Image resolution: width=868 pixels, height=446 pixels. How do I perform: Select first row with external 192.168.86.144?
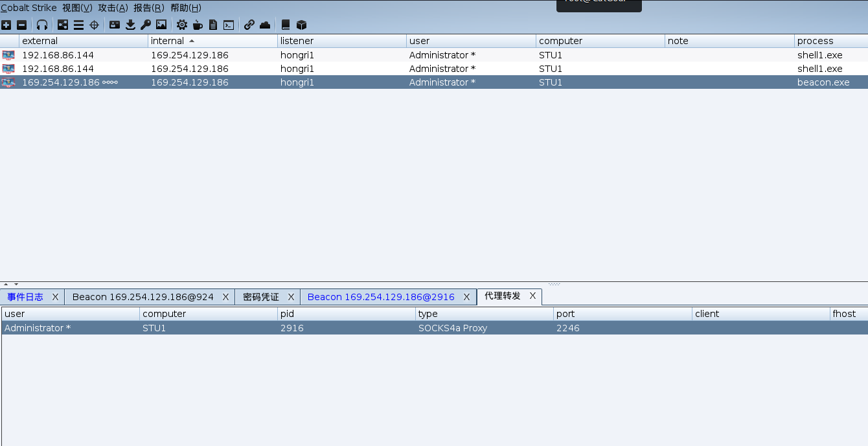434,55
